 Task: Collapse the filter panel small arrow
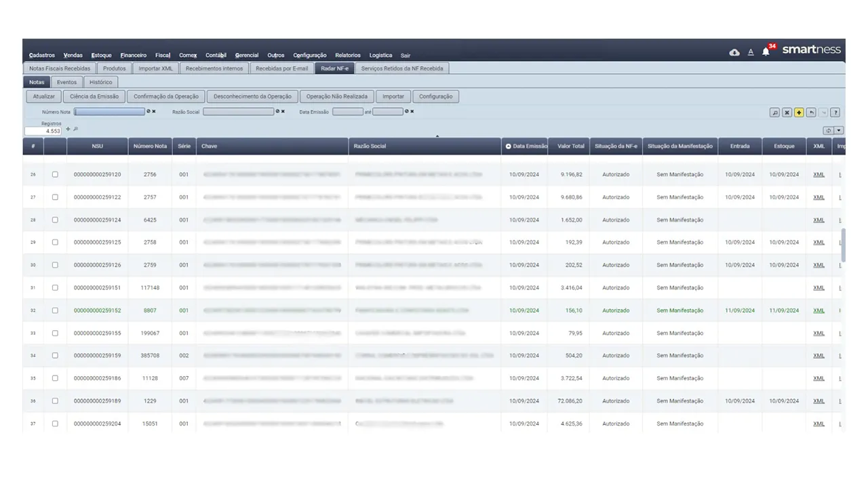click(x=437, y=136)
